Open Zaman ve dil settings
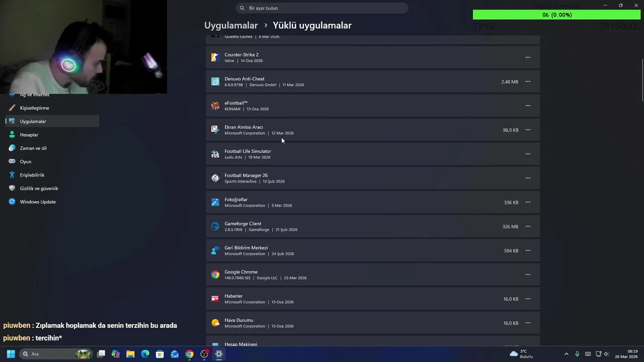 click(x=52, y=148)
